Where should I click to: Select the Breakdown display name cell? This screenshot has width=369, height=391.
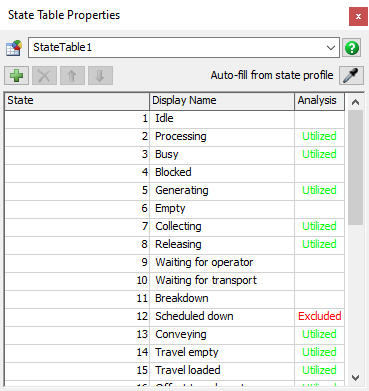click(222, 298)
